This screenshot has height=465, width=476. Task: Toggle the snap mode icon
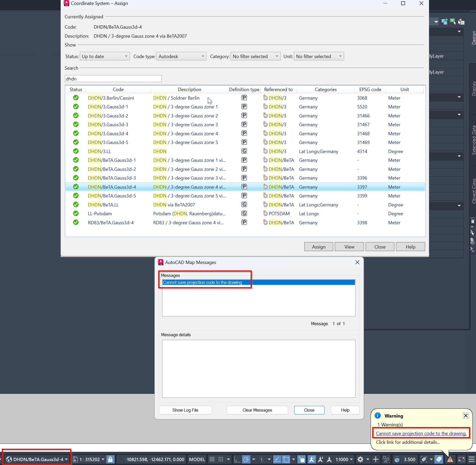[221, 459]
